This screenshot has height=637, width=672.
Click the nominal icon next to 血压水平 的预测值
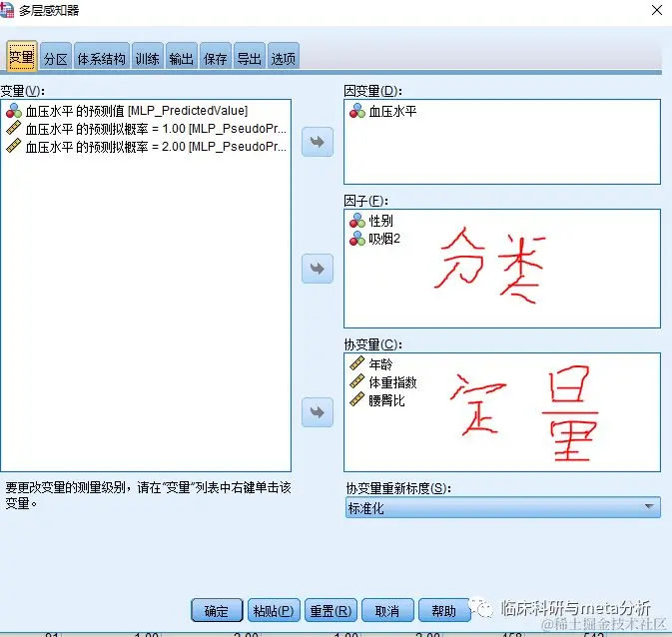pyautogui.click(x=14, y=111)
